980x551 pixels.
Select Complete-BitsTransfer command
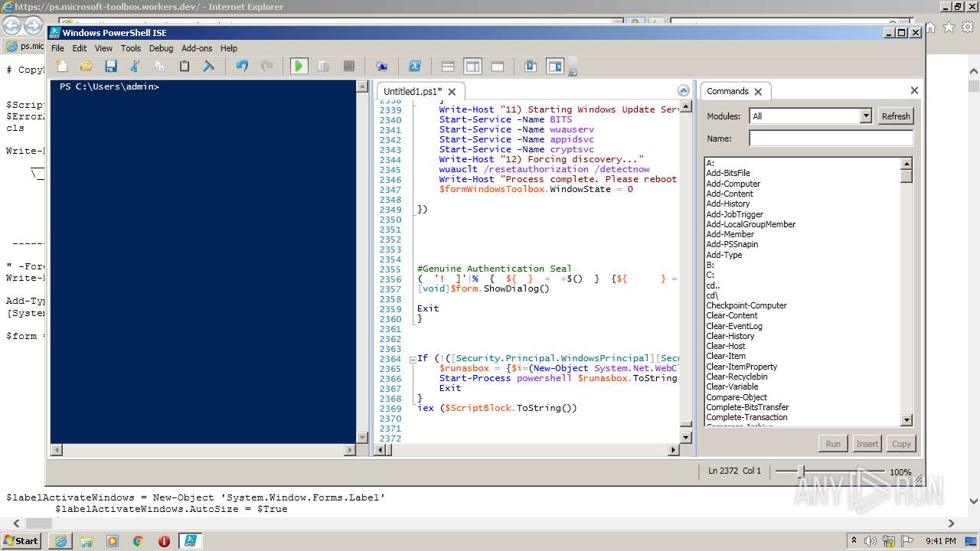point(747,407)
